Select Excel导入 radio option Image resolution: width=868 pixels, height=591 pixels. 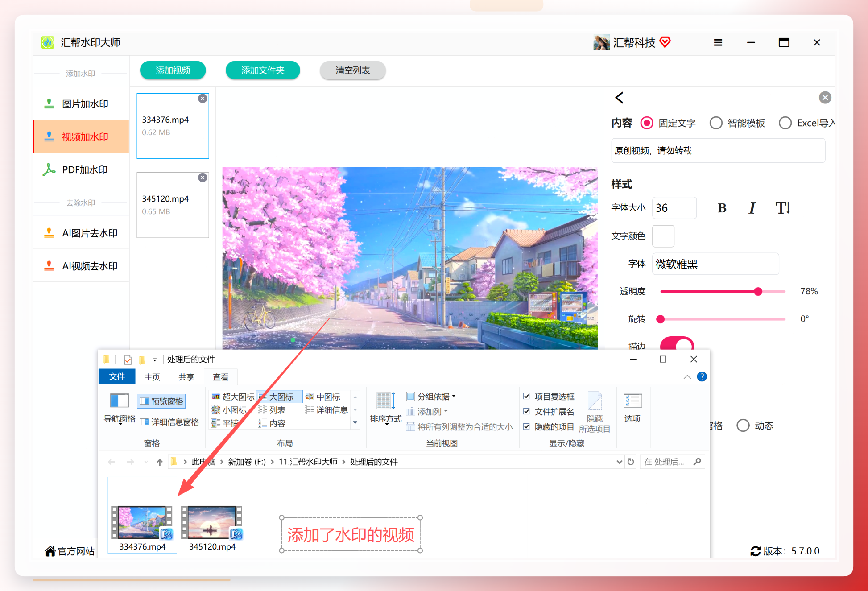785,123
